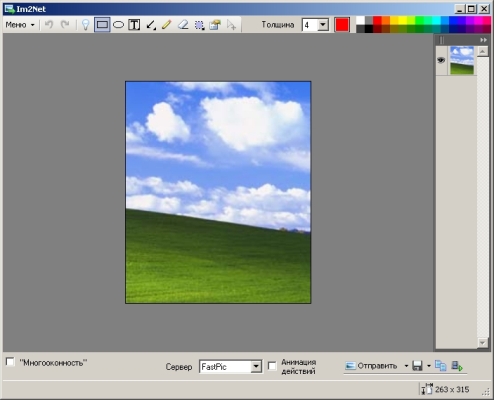This screenshot has width=494, height=400.
Task: Enable the "Многооконность" checkbox
Action: [x=10, y=362]
